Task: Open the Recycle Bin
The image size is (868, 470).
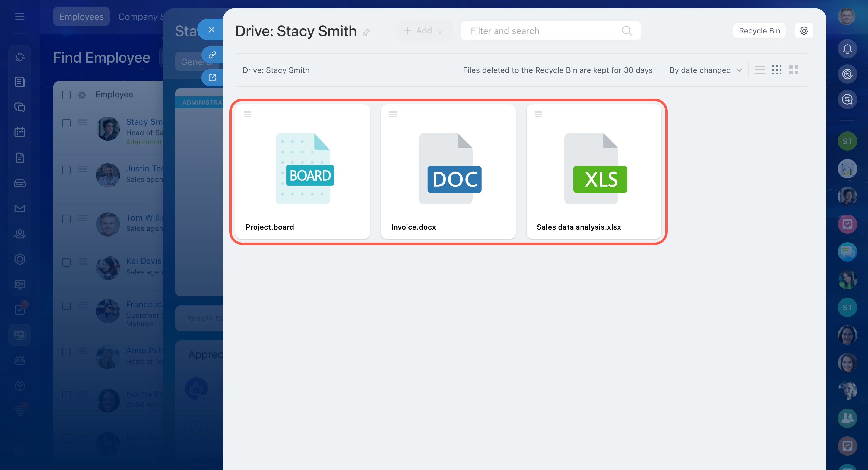Action: [x=759, y=31]
